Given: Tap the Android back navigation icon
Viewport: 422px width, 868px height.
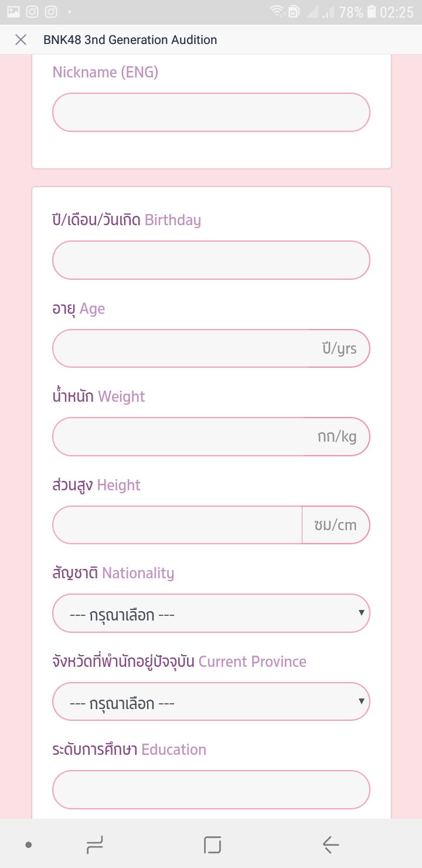Looking at the screenshot, I should [x=331, y=845].
